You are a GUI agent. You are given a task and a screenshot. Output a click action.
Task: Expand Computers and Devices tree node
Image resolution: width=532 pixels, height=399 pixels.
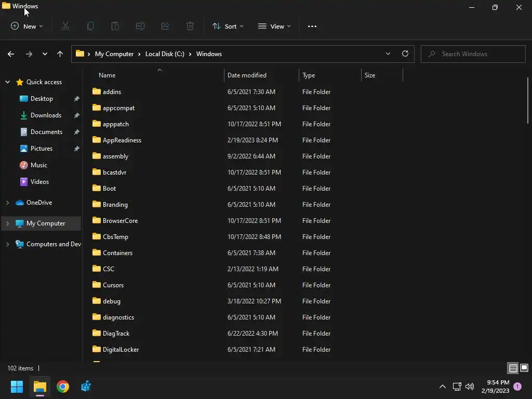point(7,244)
